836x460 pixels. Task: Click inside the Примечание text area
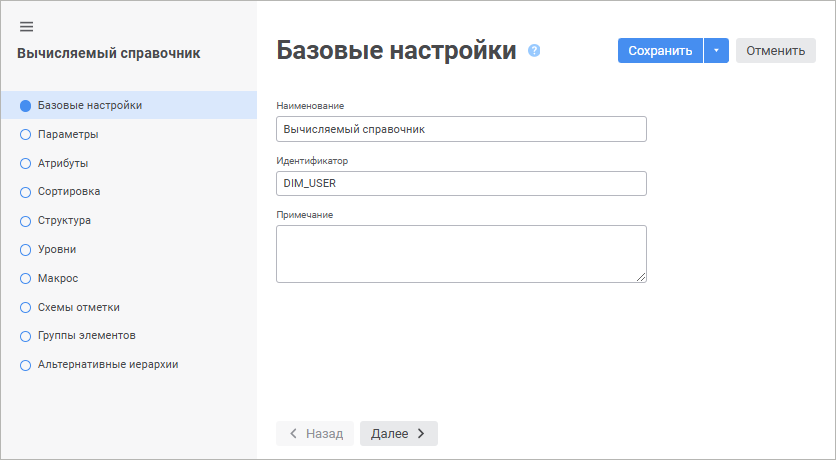click(x=460, y=253)
